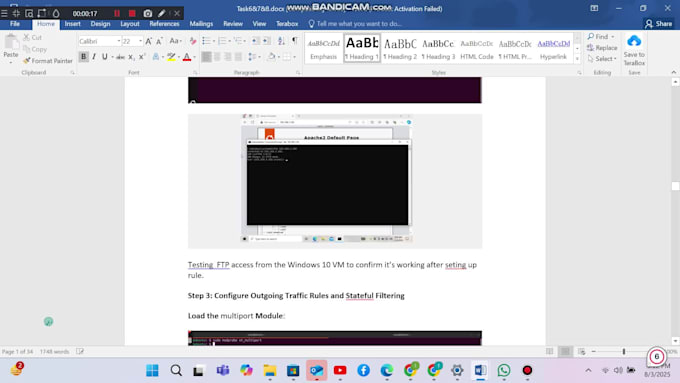Adjust the zoom slider

pos(624,351)
